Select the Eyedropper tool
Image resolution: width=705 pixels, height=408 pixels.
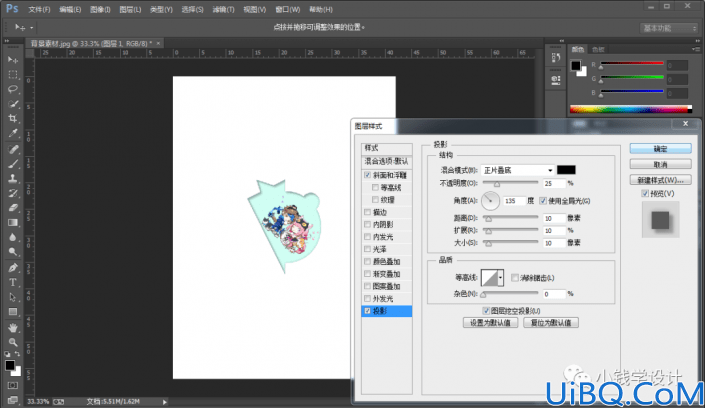[x=13, y=133]
